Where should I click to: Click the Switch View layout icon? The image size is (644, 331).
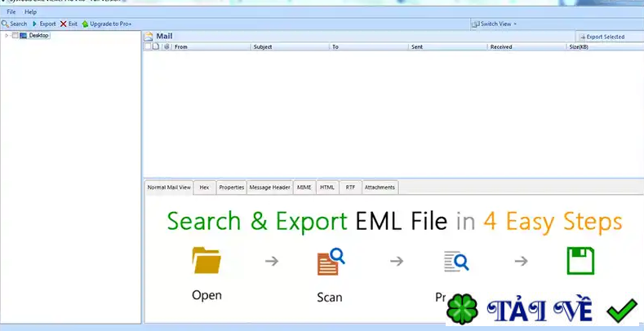tap(476, 24)
